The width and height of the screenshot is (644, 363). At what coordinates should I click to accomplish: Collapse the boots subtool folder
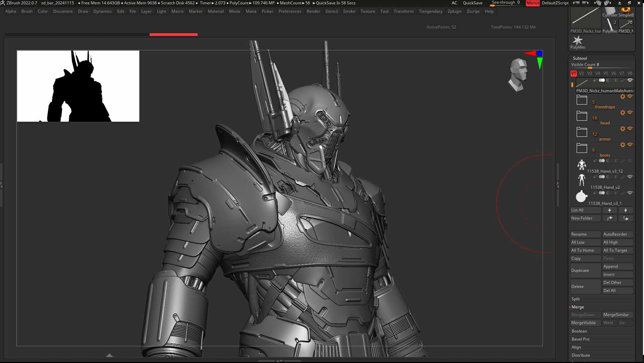coord(582,148)
